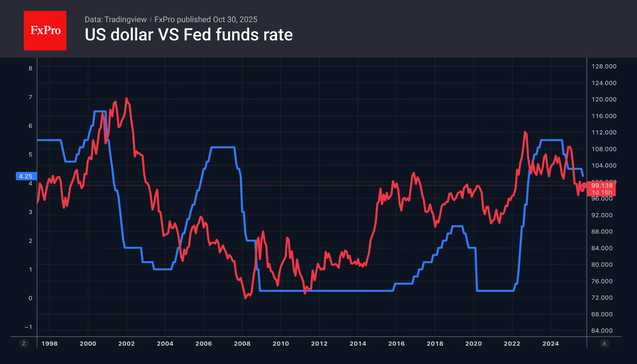The width and height of the screenshot is (637, 364).
Task: Click the 64.000 value on right price scale
Action: (x=602, y=331)
